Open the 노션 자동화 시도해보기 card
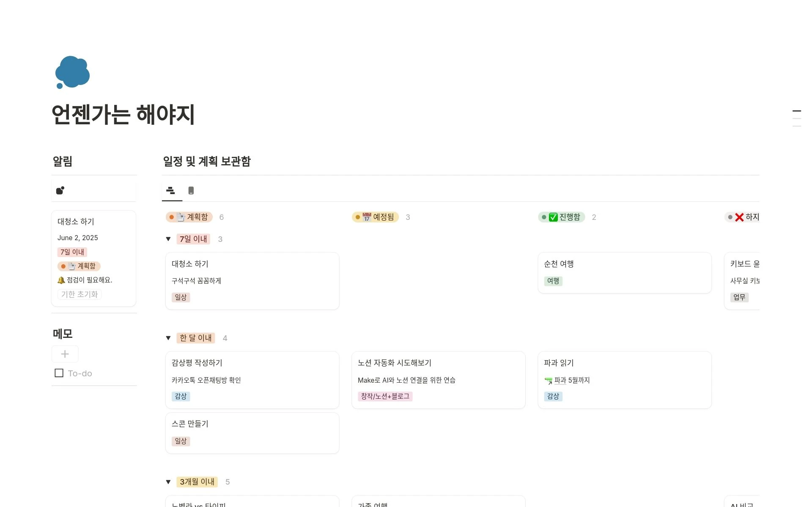This screenshot has height=507, width=812. [x=438, y=380]
